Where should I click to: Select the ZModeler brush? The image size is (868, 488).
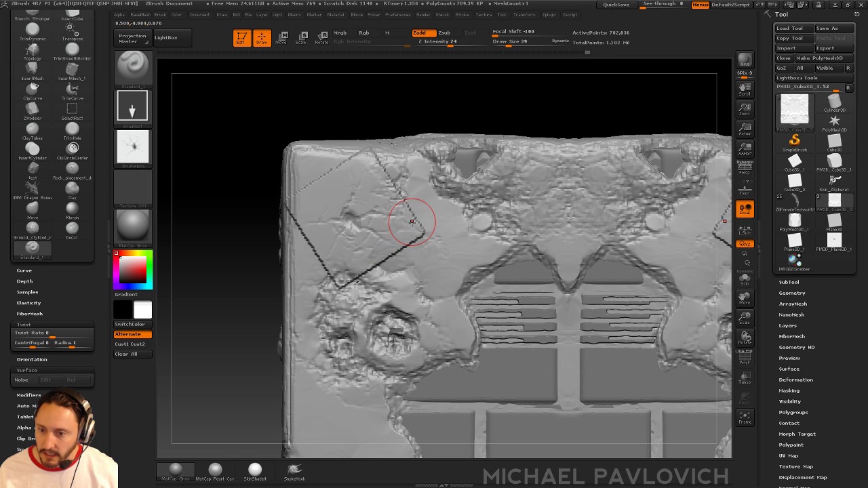[x=32, y=111]
